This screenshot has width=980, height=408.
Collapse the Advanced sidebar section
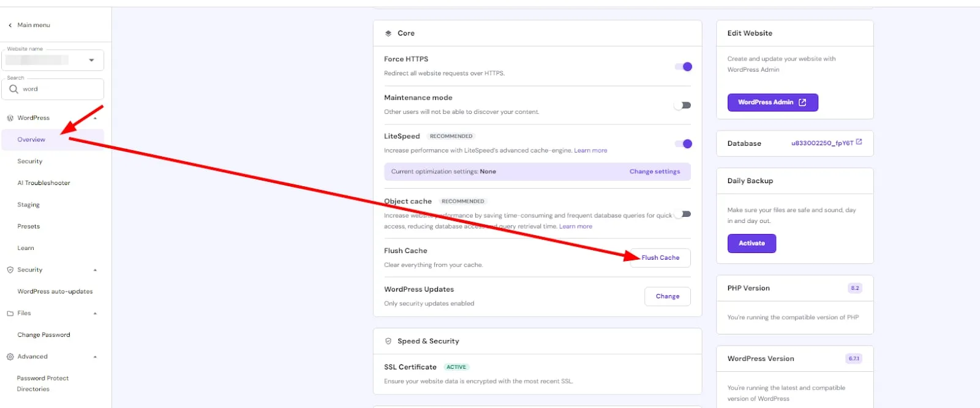click(x=95, y=357)
